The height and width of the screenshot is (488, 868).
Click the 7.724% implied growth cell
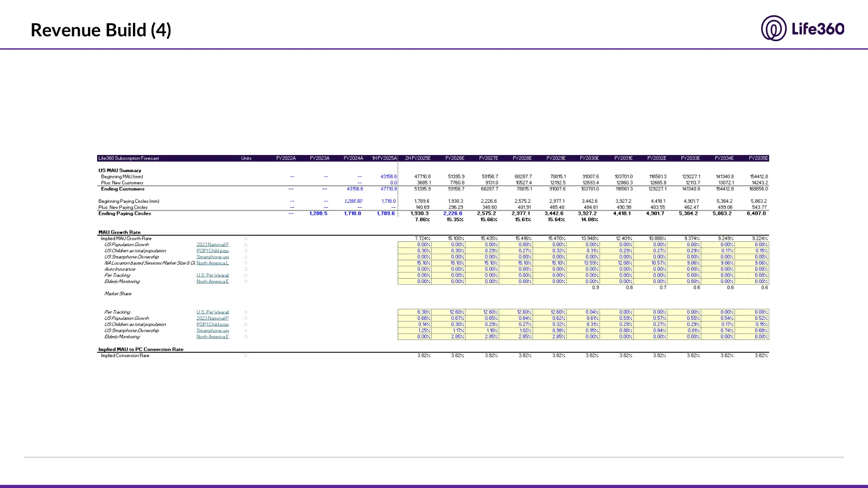tap(423, 239)
